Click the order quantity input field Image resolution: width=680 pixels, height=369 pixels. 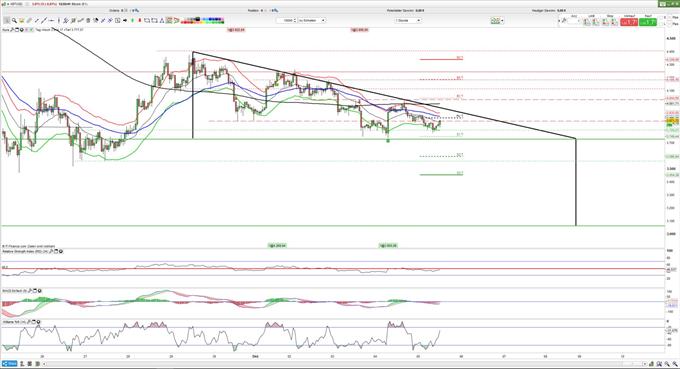[x=286, y=20]
